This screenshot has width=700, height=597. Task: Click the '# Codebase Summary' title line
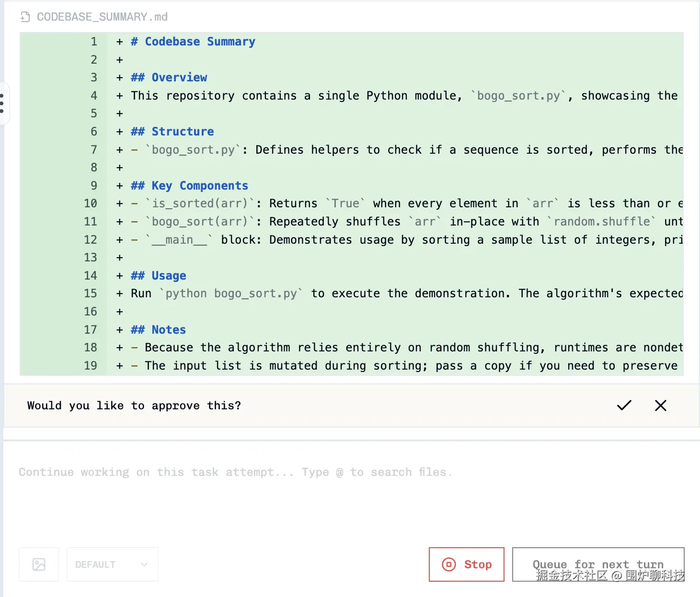point(193,42)
